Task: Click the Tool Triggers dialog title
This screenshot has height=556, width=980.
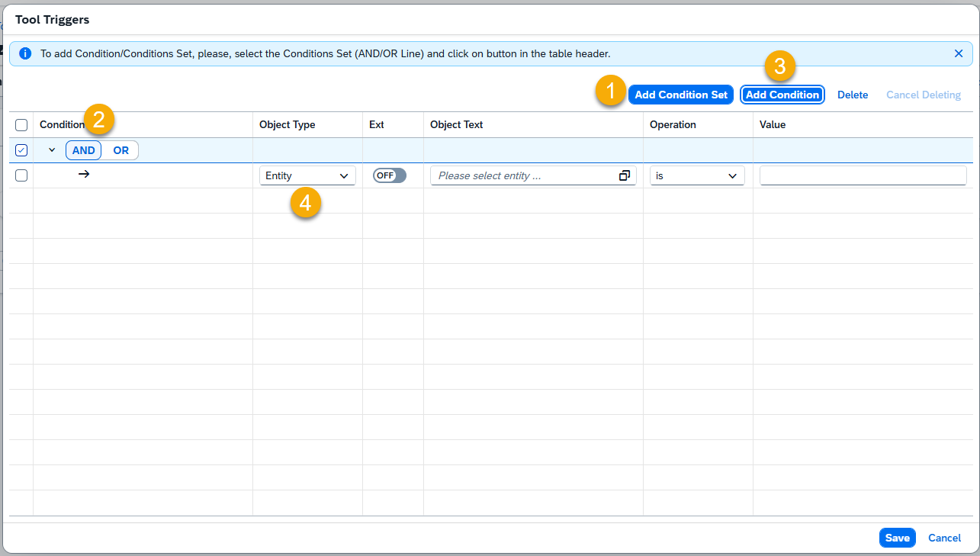Action: click(x=52, y=19)
